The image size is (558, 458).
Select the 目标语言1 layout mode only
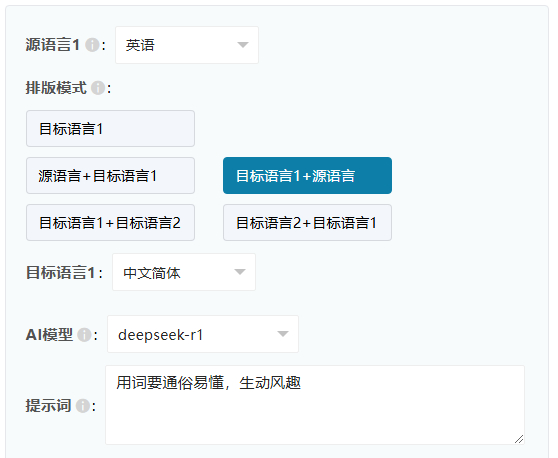(x=110, y=128)
